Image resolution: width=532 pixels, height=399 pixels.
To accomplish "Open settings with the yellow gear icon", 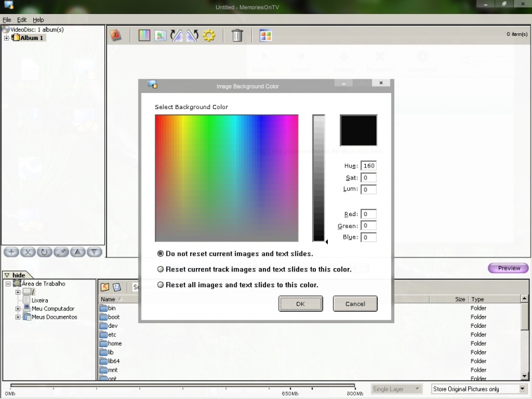I will click(209, 35).
